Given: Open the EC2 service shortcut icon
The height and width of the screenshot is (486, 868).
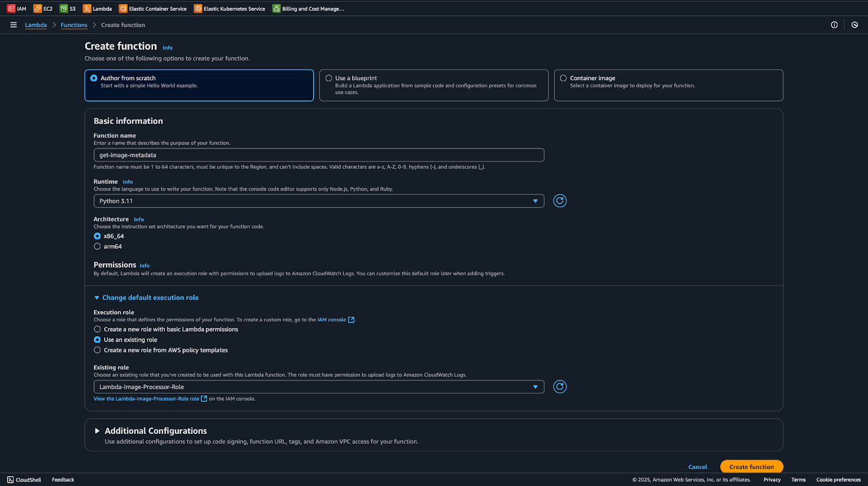Looking at the screenshot, I should pyautogui.click(x=37, y=9).
